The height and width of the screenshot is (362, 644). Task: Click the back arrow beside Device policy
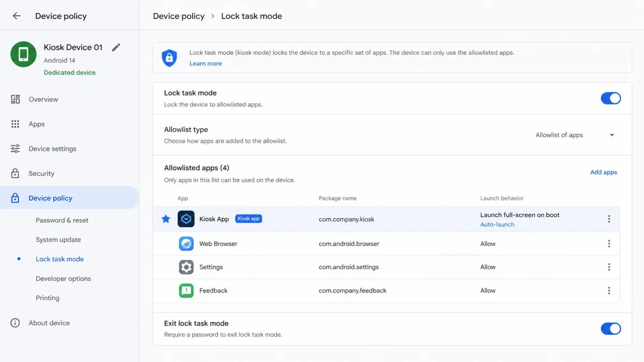click(x=17, y=16)
